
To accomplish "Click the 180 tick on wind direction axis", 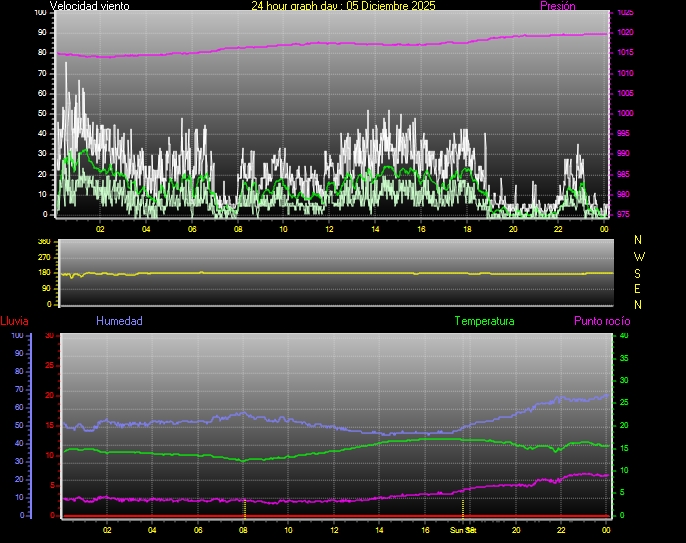I will point(43,273).
